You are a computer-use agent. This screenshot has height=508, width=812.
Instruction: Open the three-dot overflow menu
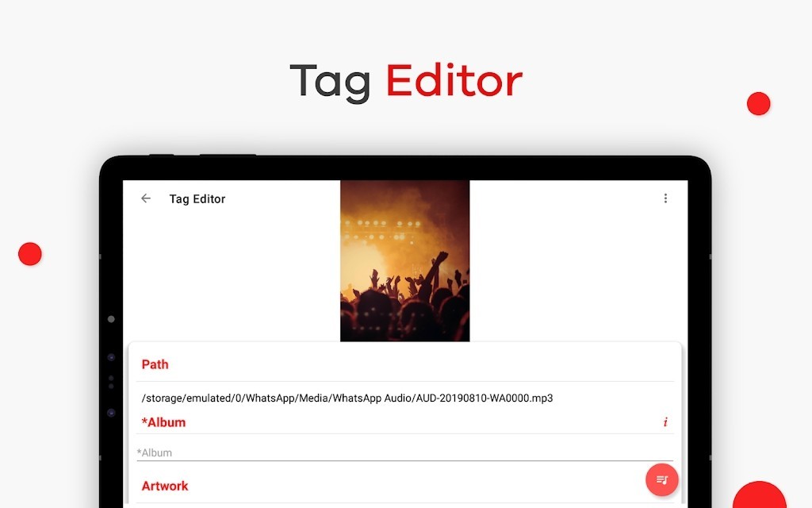[x=665, y=198]
